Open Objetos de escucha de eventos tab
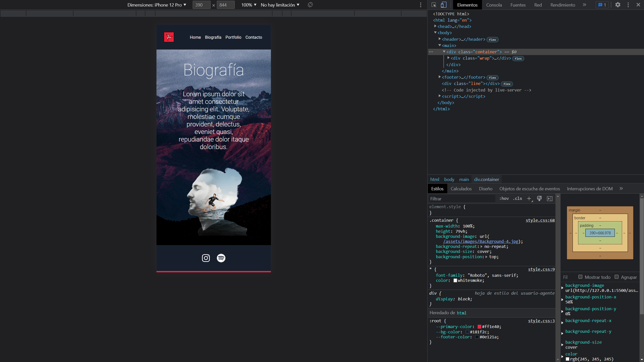Image resolution: width=644 pixels, height=362 pixels. [x=530, y=189]
